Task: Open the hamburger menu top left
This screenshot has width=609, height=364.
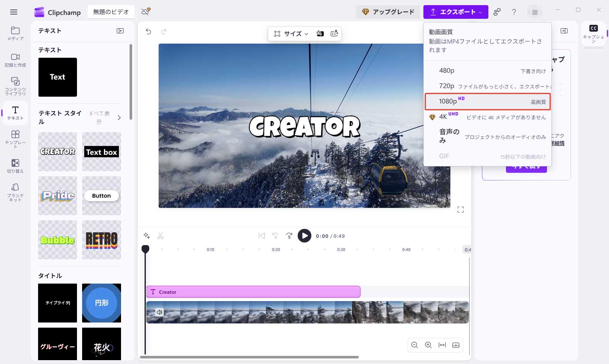Action: pos(14,12)
